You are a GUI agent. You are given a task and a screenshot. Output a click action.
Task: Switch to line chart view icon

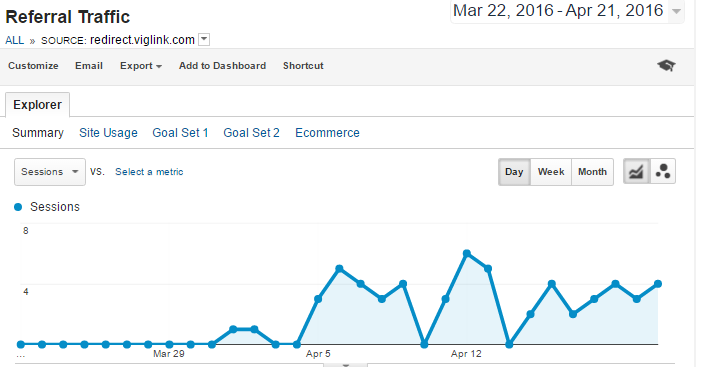(x=636, y=171)
